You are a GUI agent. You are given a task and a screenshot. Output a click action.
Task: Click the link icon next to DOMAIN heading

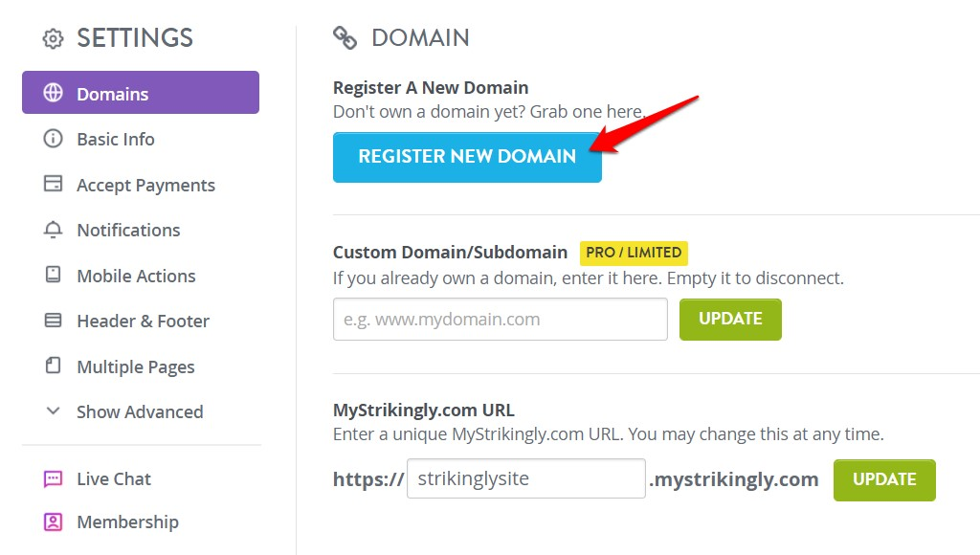pos(345,37)
